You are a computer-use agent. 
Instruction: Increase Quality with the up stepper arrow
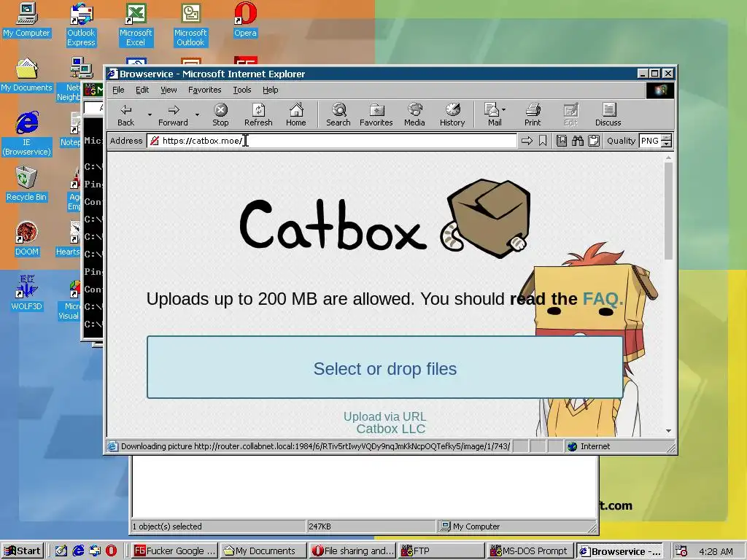coord(667,138)
